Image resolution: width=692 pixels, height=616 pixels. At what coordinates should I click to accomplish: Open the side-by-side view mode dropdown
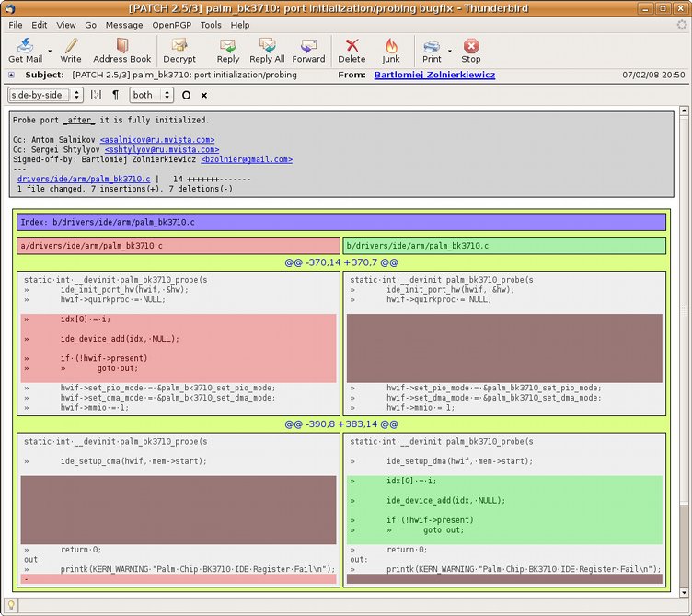pos(45,95)
